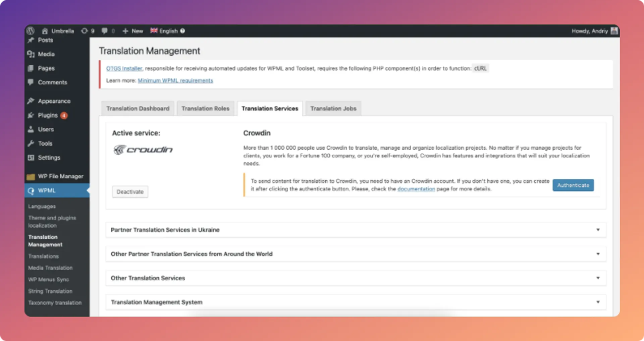Click Howdy, Andriy account text
This screenshot has width=644, height=341.
[x=590, y=31]
